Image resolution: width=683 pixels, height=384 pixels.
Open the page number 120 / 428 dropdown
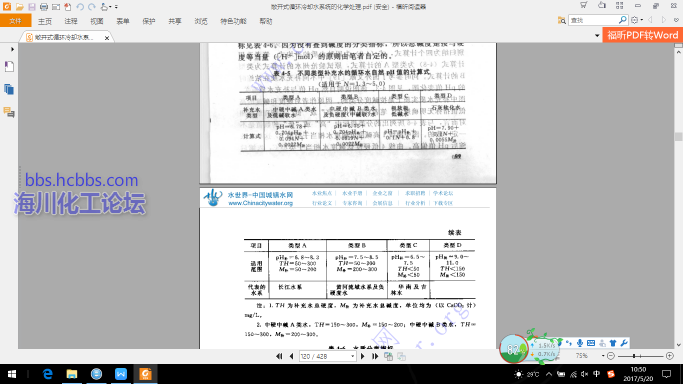click(x=352, y=357)
